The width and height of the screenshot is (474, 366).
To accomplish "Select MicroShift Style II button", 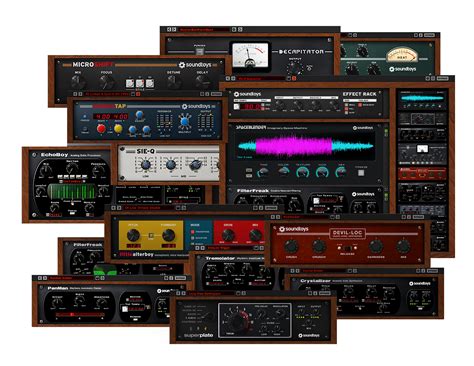I will click(x=140, y=83).
